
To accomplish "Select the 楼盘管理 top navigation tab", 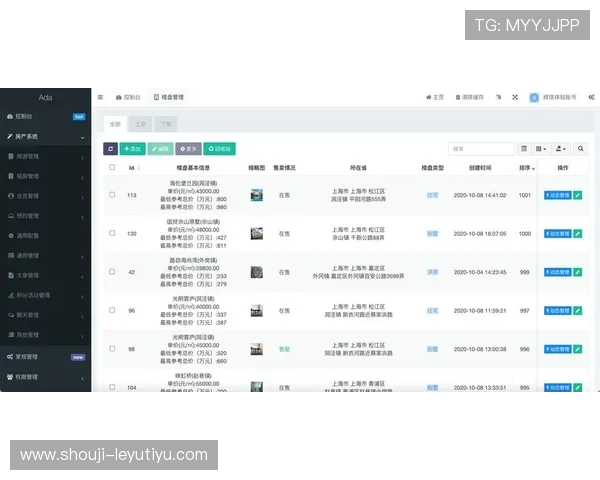I will point(169,97).
